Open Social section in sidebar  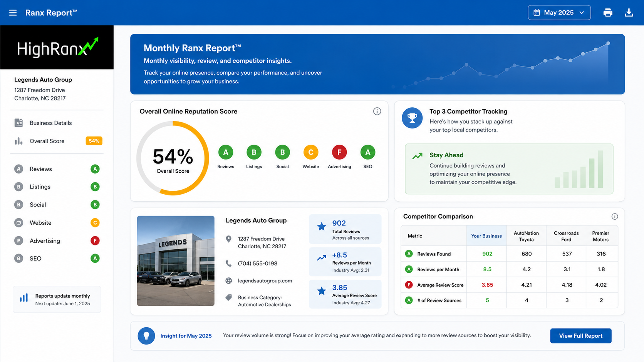click(x=57, y=205)
